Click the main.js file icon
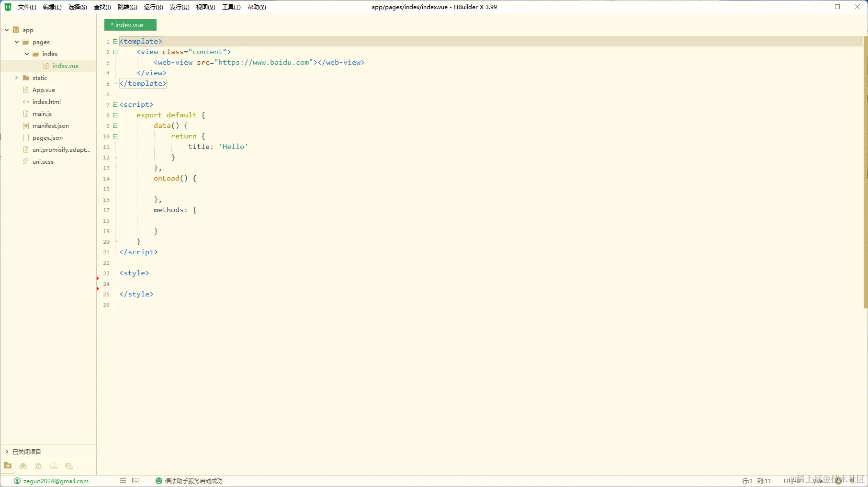 [x=26, y=114]
